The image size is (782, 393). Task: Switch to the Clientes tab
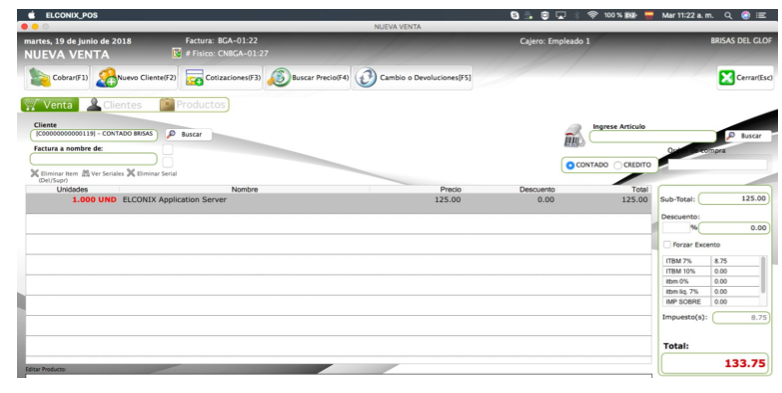point(114,105)
